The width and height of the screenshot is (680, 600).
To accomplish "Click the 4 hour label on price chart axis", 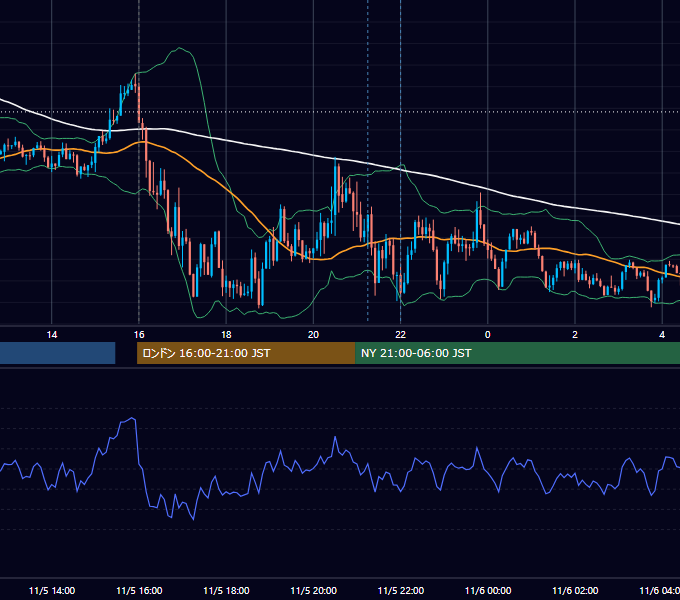I will click(x=662, y=335).
